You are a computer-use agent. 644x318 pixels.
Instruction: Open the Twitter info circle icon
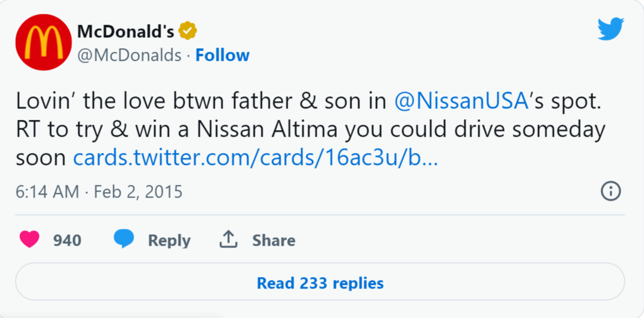[611, 192]
